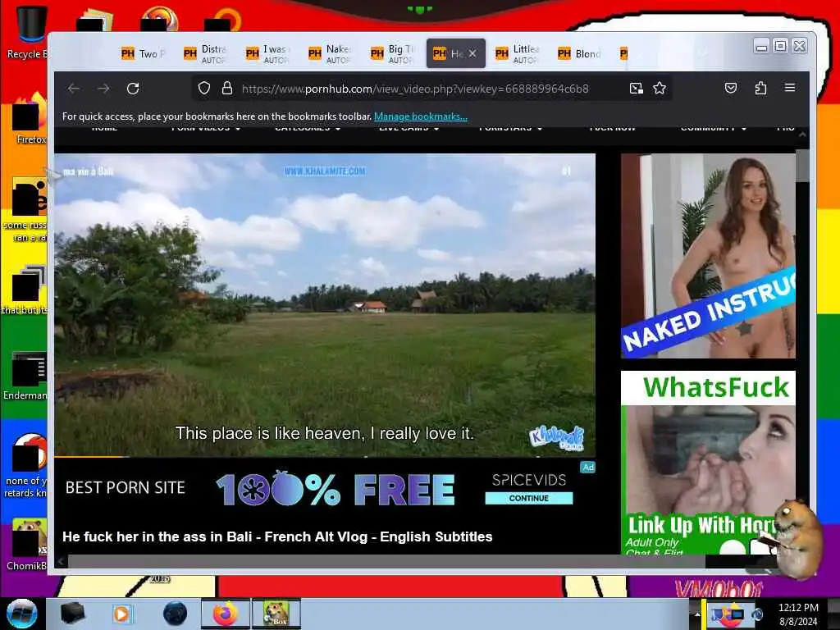The width and height of the screenshot is (840, 630).
Task: View site security via the padlock icon
Action: (227, 88)
